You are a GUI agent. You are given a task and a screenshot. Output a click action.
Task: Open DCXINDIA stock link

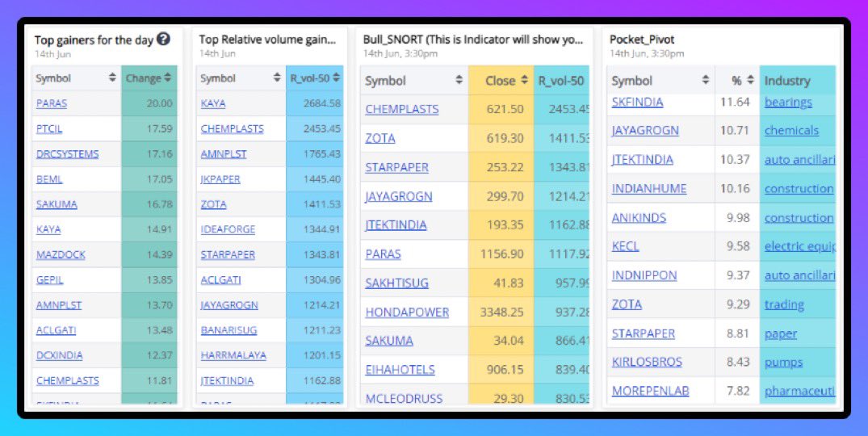pyautogui.click(x=59, y=356)
